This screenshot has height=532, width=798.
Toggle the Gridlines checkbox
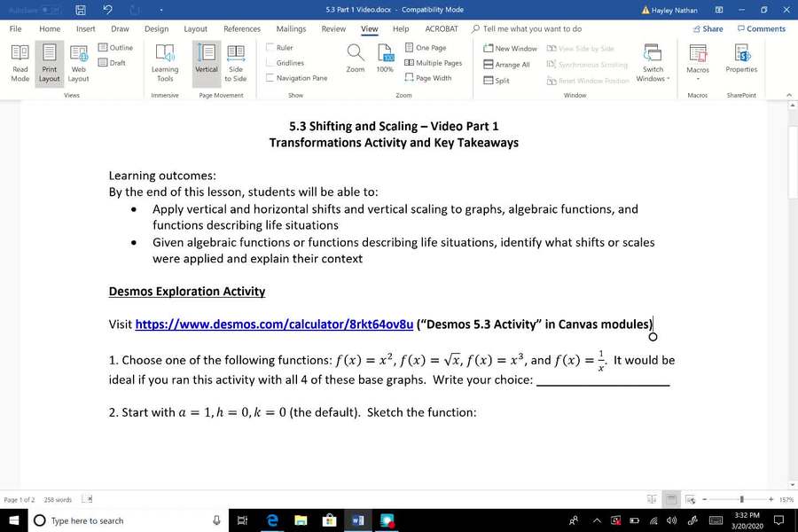(x=270, y=63)
